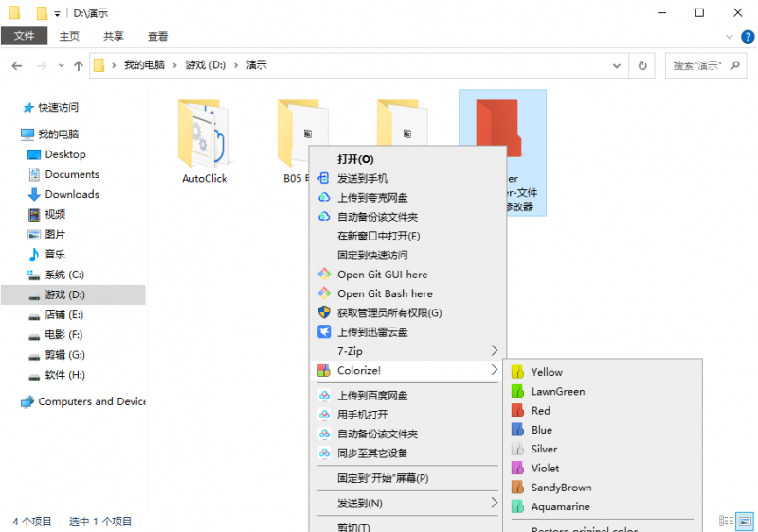Choose 固定到快速访问
This screenshot has height=532, width=758.
[x=407, y=255]
